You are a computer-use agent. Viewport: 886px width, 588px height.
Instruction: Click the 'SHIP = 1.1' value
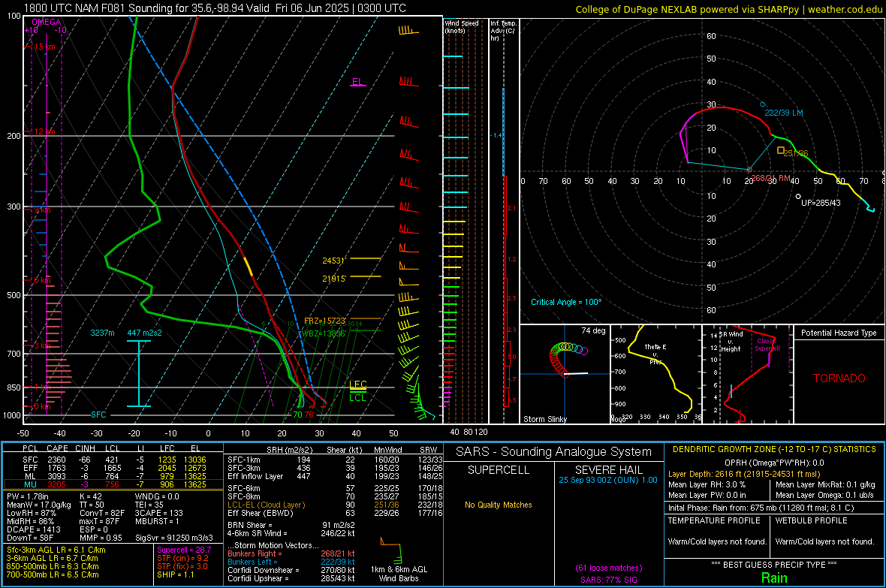(x=175, y=574)
